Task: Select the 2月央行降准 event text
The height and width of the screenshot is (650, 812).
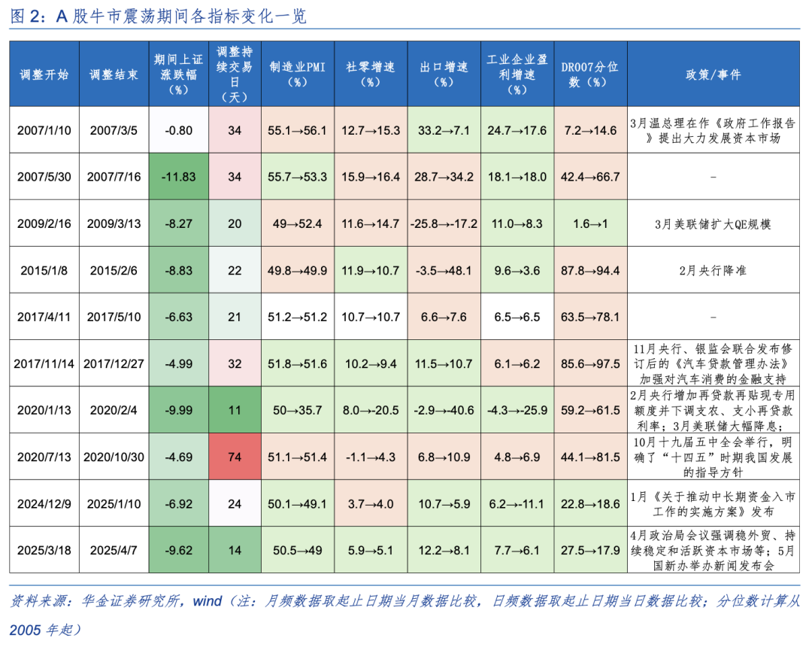Action: pos(714,269)
